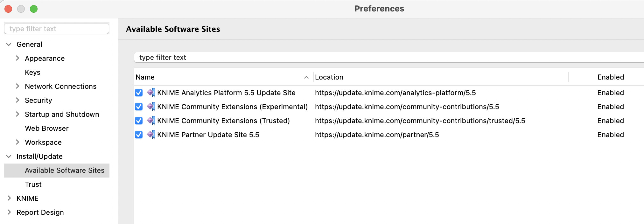The image size is (644, 224).
Task: Click the Name column sort arrow
Action: coord(306,77)
